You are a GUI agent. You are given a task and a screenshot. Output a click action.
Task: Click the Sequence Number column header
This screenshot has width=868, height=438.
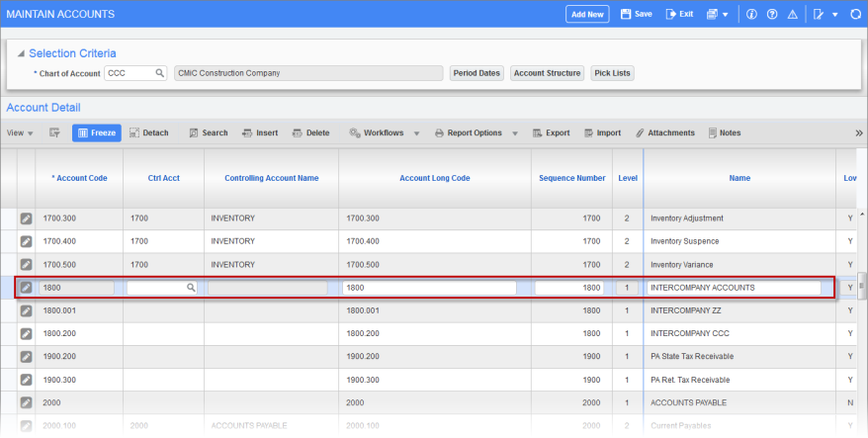pos(571,178)
